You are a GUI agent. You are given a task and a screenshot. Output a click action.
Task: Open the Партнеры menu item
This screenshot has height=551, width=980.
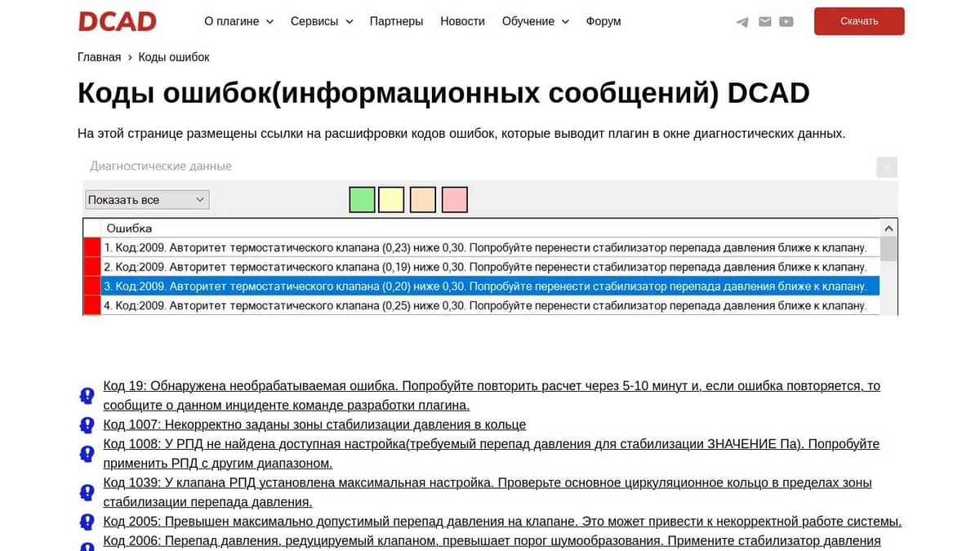point(397,21)
